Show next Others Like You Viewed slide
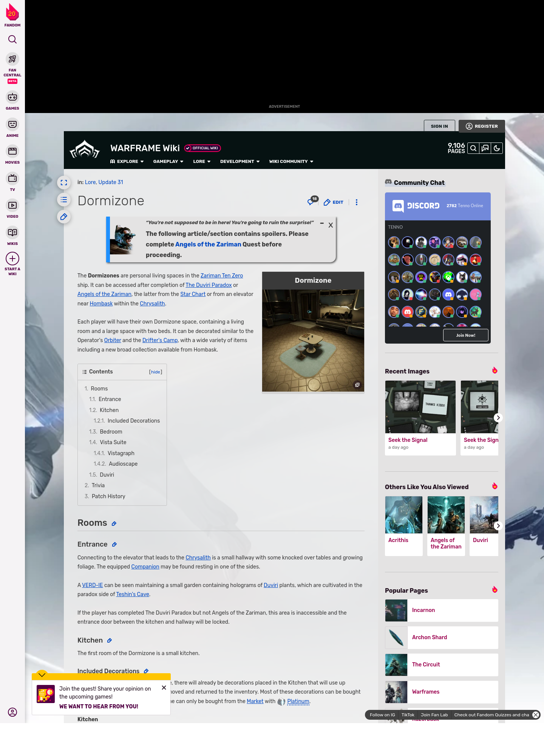 tap(498, 526)
